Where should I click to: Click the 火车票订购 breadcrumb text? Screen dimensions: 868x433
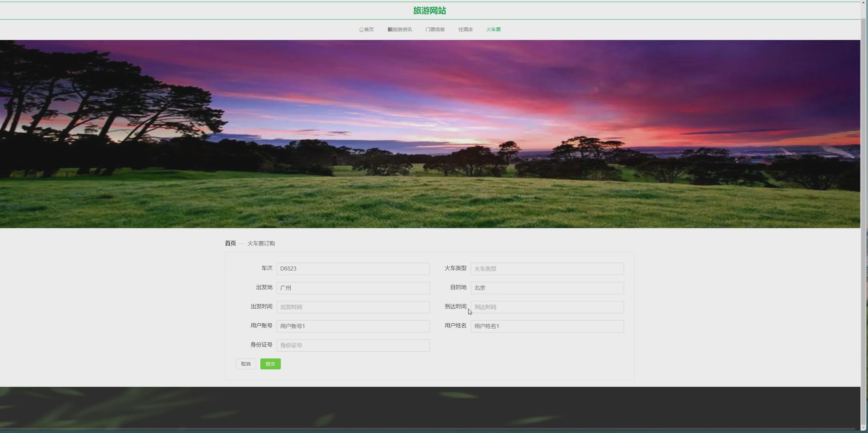point(261,243)
